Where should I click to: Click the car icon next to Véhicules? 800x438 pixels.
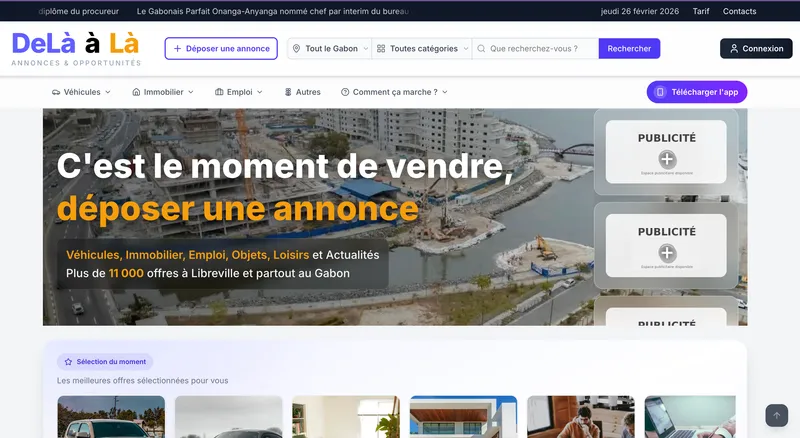(x=56, y=92)
